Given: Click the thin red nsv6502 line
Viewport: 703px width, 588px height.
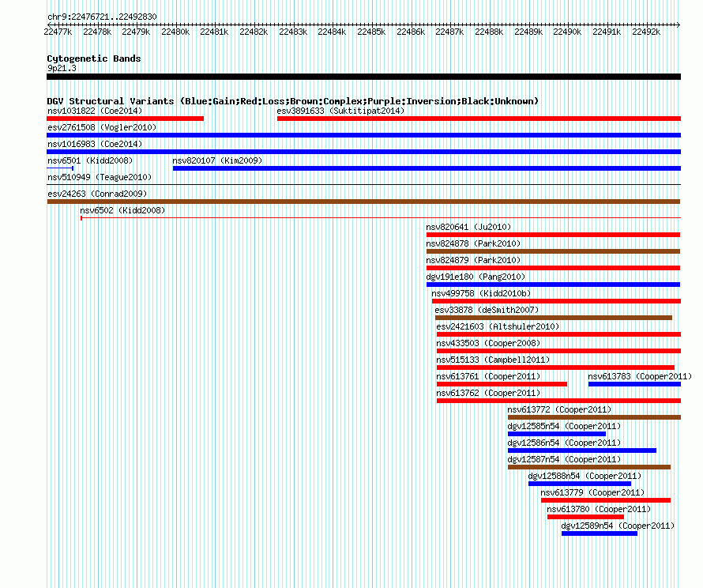Looking at the screenshot, I should pyautogui.click(x=381, y=218).
